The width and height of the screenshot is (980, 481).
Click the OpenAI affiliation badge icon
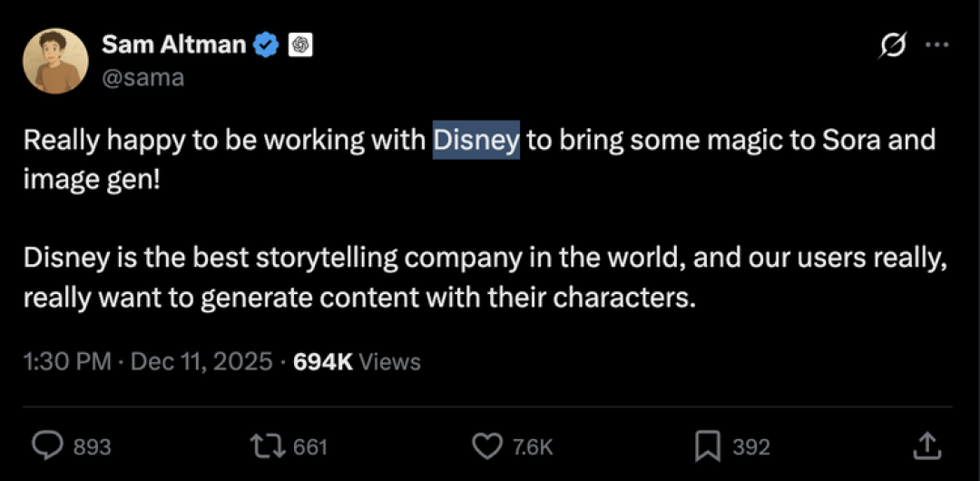pyautogui.click(x=301, y=45)
